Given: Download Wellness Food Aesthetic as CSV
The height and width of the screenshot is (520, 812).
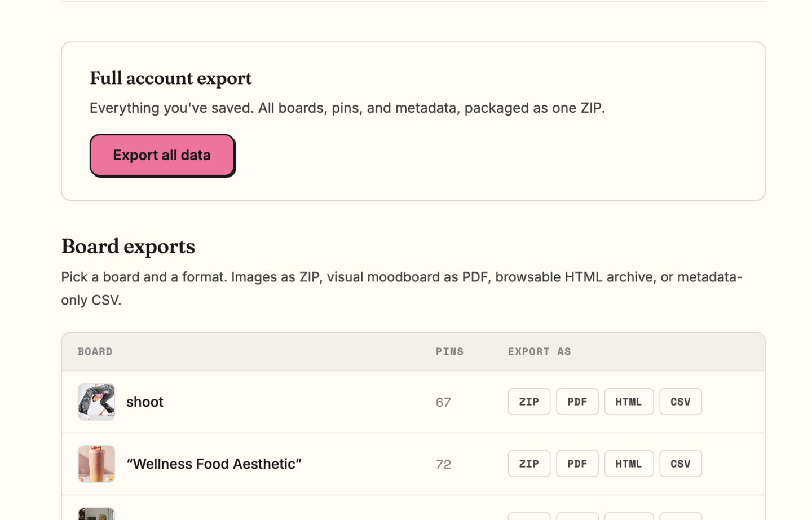Looking at the screenshot, I should 681,464.
